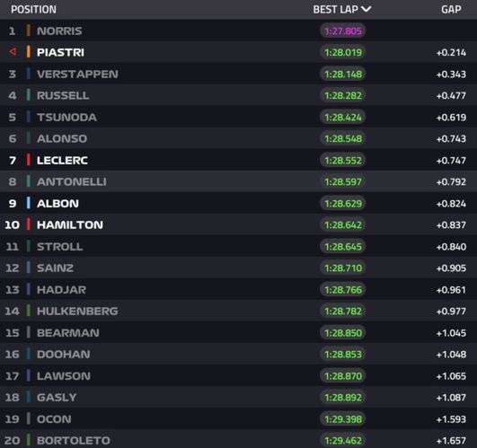
Task: Expand the Best Lap sort chevron
Action: pos(366,9)
